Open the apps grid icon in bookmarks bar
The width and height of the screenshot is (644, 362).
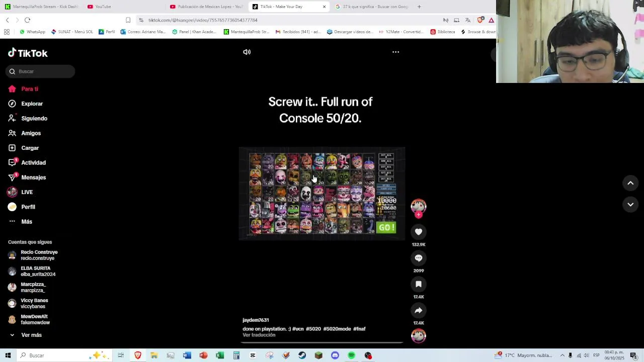[x=7, y=32]
